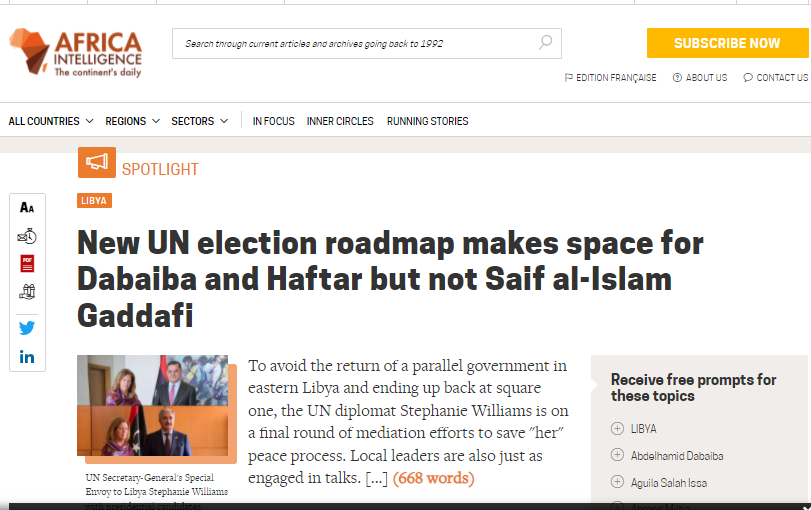Share article on LinkedIn
The width and height of the screenshot is (811, 510).
pos(27,357)
